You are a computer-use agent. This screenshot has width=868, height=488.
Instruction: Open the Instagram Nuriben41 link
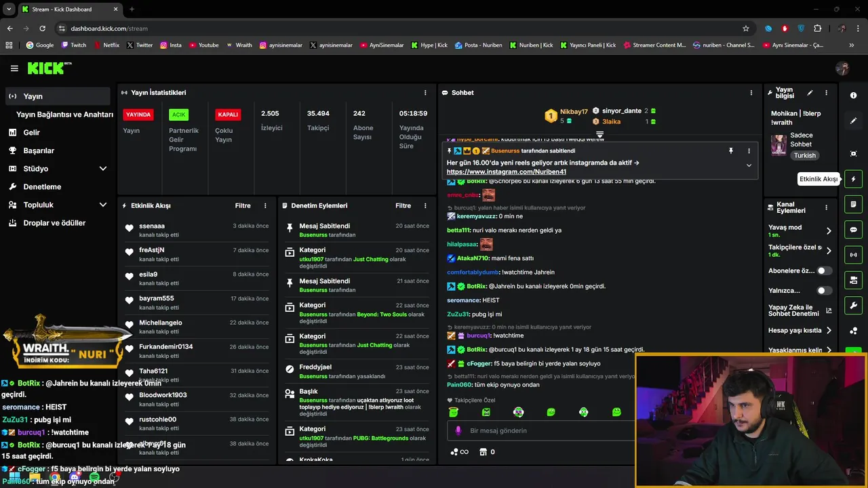tap(506, 172)
